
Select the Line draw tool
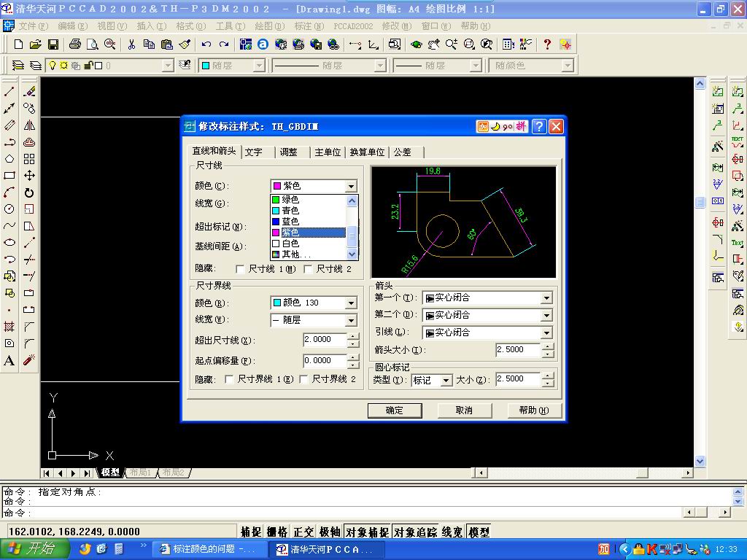[x=9, y=91]
